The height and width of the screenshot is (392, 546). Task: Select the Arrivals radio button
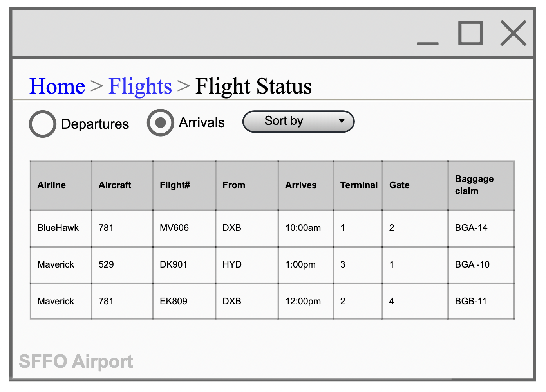pyautogui.click(x=160, y=122)
